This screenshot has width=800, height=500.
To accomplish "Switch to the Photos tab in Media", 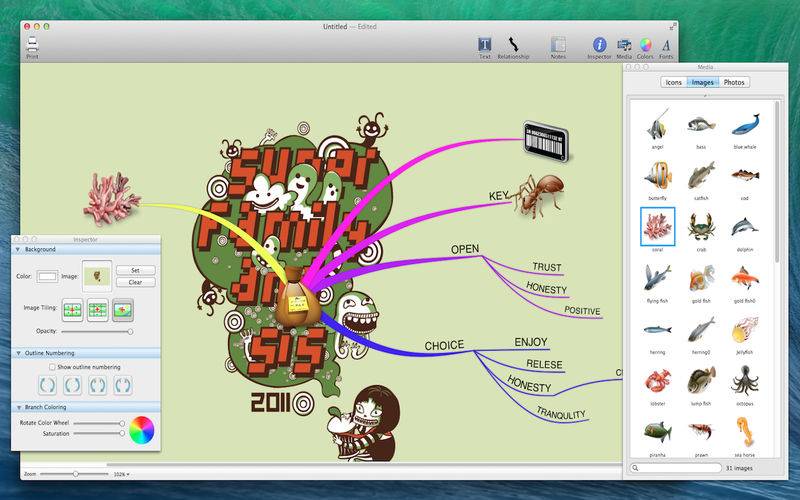I will (x=734, y=82).
